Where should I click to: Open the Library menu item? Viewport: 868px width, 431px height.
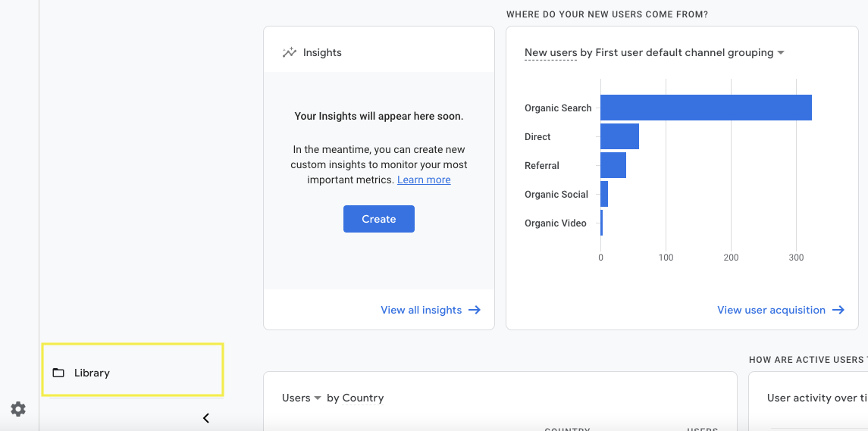[92, 373]
